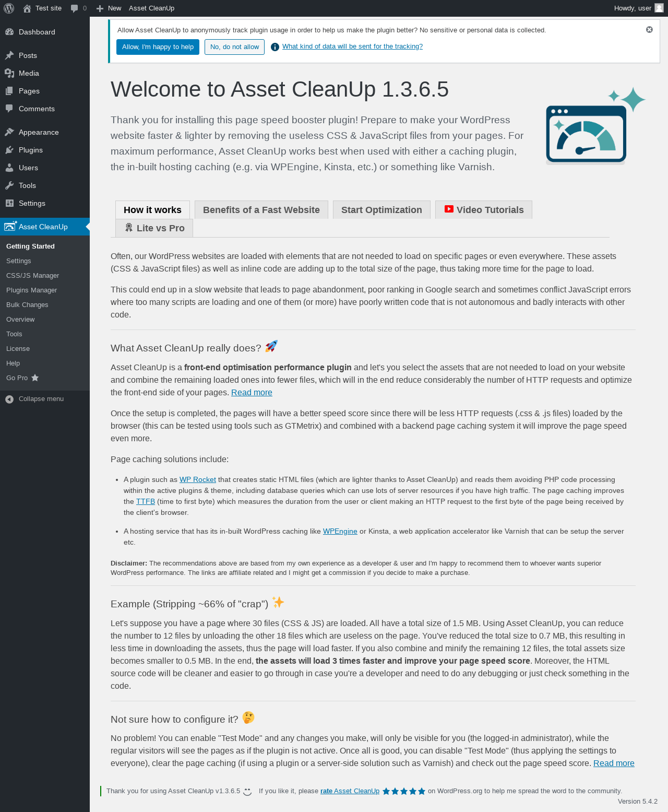Viewport: 668px width, 812px height.
Task: Click the Comments speech bubble sidebar icon
Action: click(9, 109)
